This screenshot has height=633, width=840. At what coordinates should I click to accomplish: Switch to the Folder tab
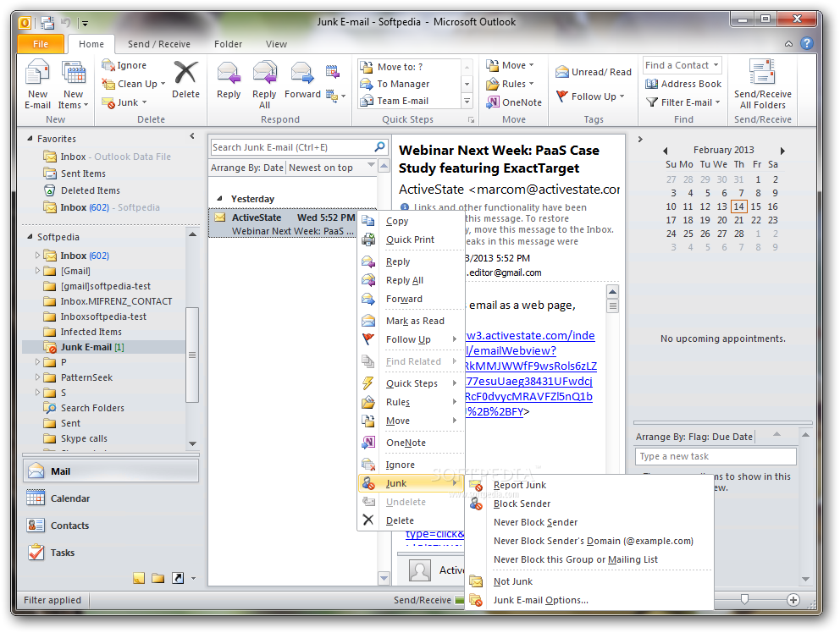[x=229, y=44]
